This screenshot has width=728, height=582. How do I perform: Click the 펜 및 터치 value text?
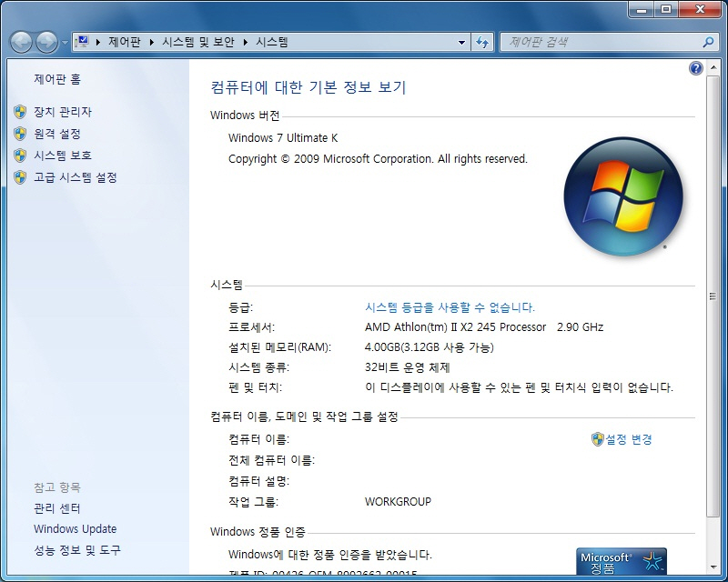(519, 387)
